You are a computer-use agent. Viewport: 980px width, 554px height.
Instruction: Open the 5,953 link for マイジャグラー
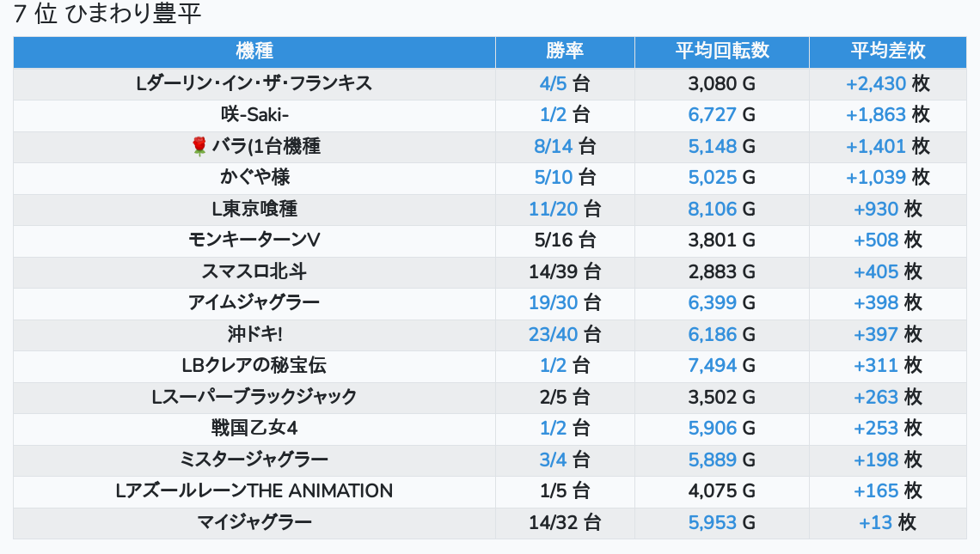click(x=713, y=523)
